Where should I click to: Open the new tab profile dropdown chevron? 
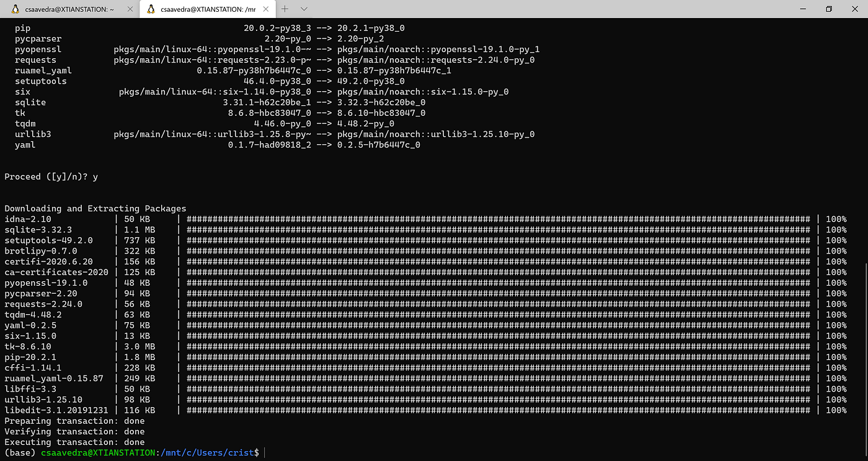[303, 9]
